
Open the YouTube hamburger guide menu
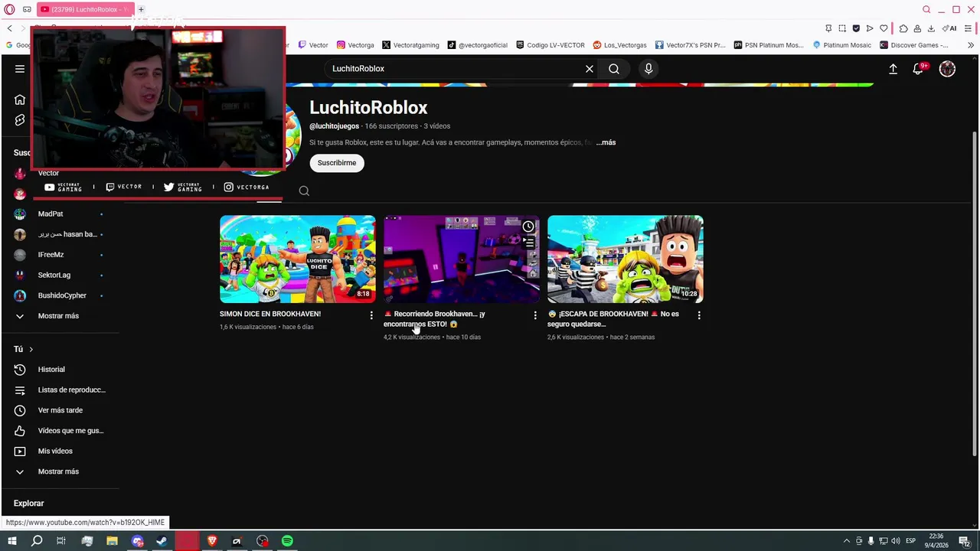click(x=20, y=69)
